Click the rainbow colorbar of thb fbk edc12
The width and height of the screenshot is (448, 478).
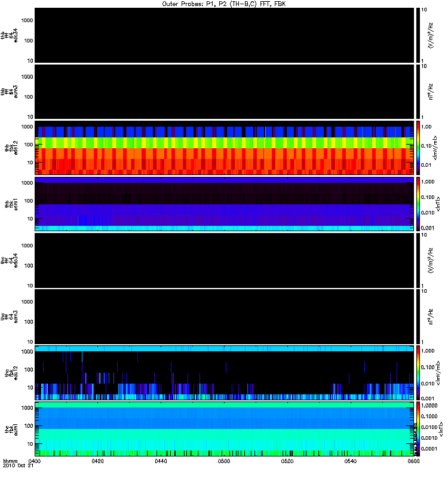tap(418, 148)
